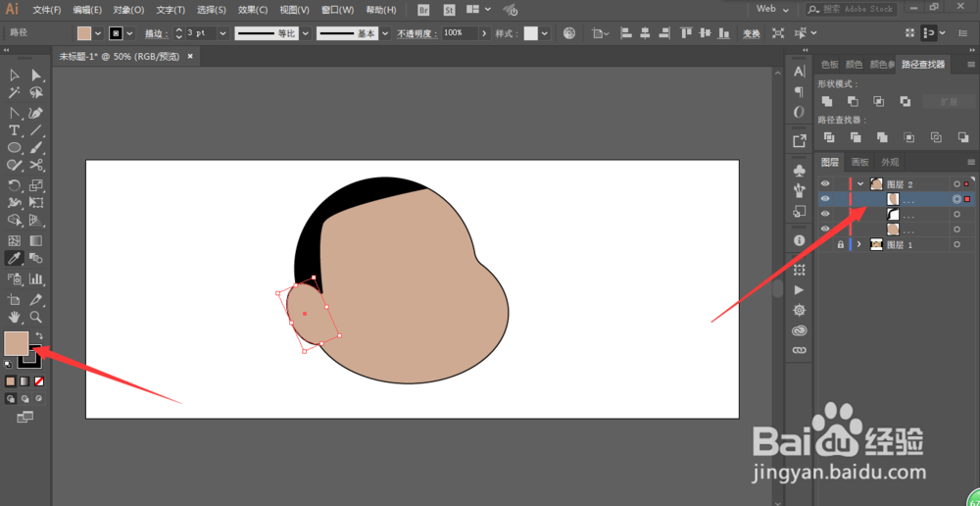Select the Magic Wand tool

14,93
